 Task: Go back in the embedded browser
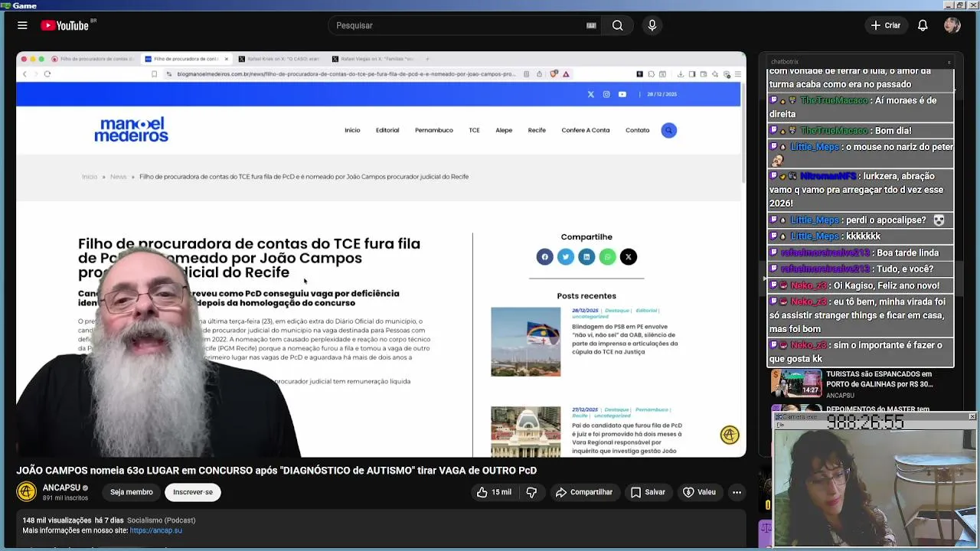[x=24, y=74]
